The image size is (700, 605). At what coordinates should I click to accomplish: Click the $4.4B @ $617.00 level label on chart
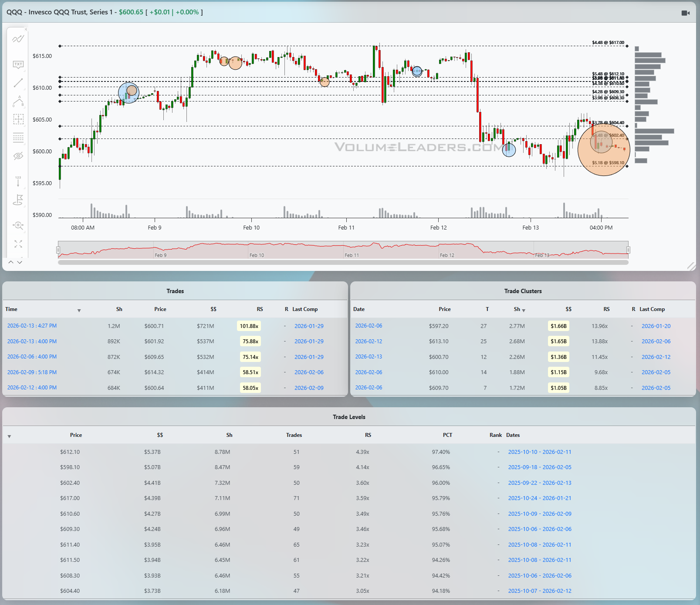[x=608, y=43]
